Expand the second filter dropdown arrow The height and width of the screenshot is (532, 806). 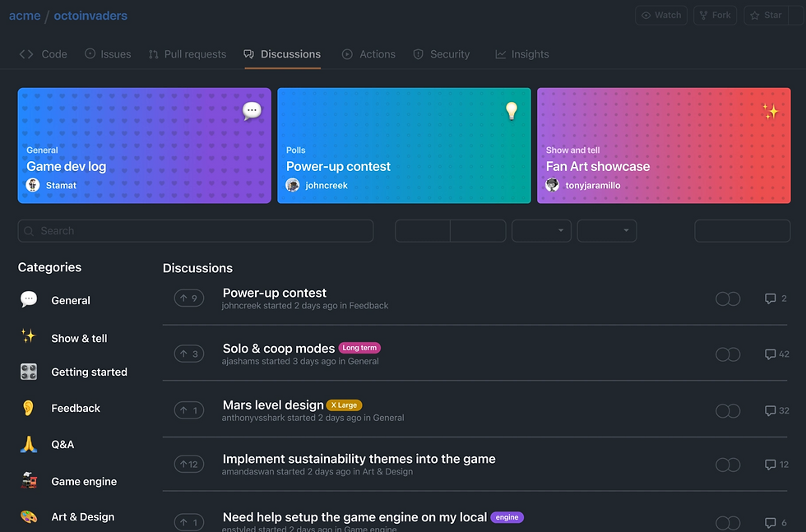click(x=626, y=230)
